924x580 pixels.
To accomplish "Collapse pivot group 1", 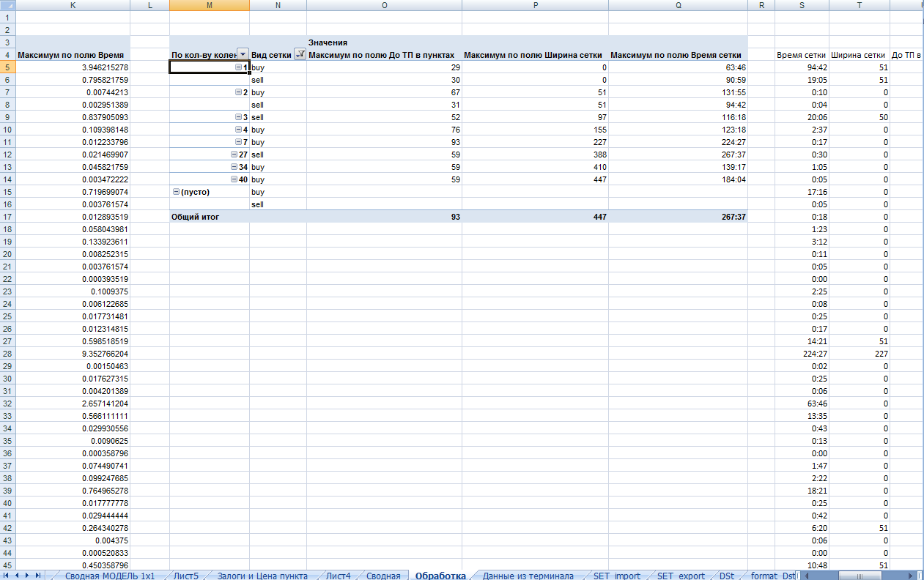I will tap(239, 67).
